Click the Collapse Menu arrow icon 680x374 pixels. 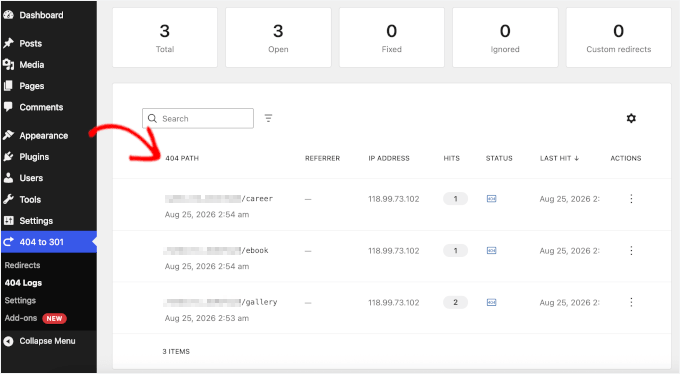pyautogui.click(x=8, y=341)
